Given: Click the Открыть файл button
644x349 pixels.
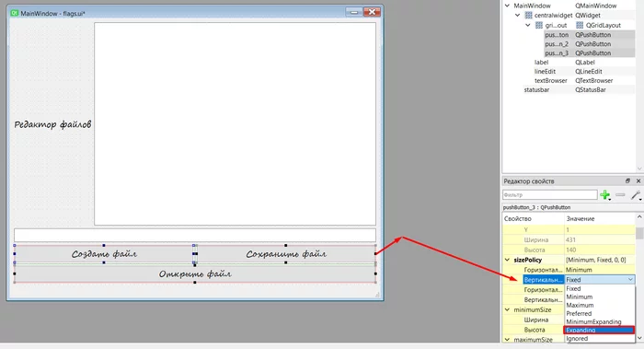Looking at the screenshot, I should [195, 273].
